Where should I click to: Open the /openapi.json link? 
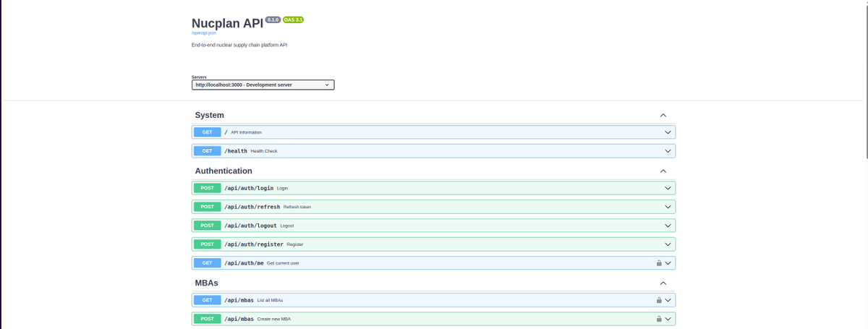(204, 33)
